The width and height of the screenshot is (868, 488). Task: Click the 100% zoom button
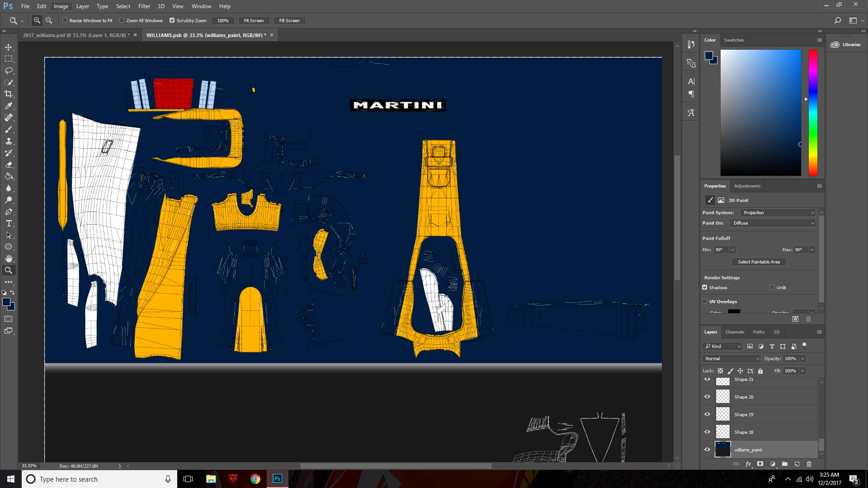(223, 20)
